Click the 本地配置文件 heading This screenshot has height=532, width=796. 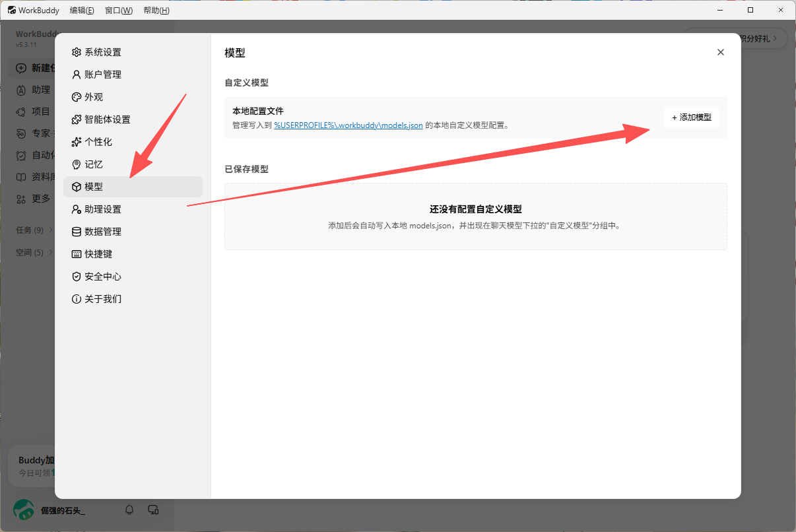(258, 111)
